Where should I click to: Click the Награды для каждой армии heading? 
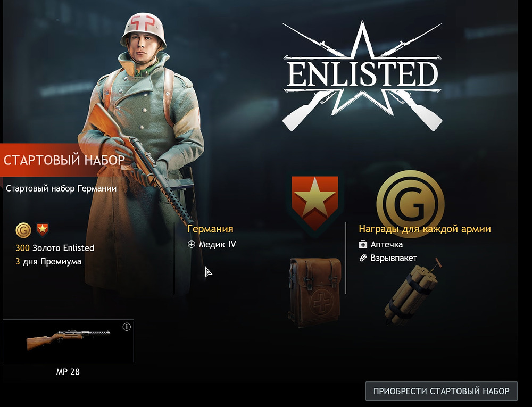click(425, 229)
